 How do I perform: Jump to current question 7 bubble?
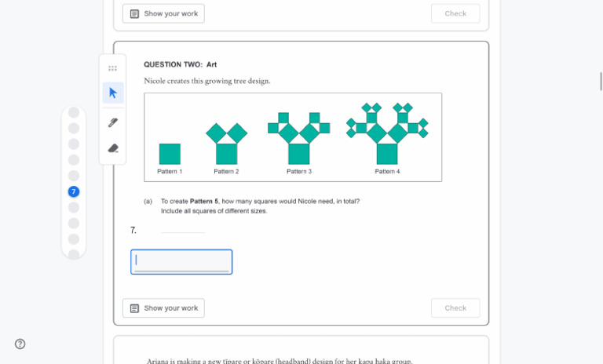pos(74,191)
